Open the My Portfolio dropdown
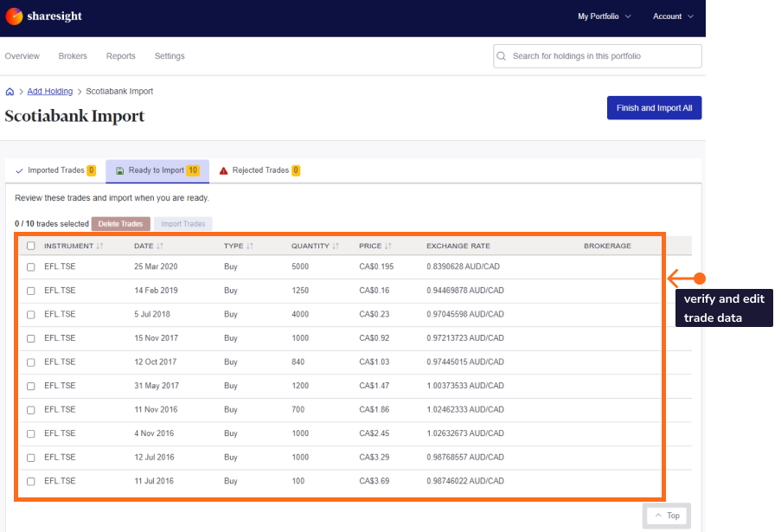The height and width of the screenshot is (532, 781). point(605,16)
